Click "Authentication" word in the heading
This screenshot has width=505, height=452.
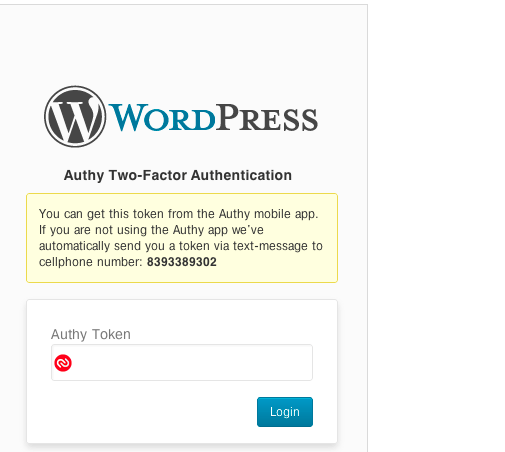pyautogui.click(x=241, y=175)
